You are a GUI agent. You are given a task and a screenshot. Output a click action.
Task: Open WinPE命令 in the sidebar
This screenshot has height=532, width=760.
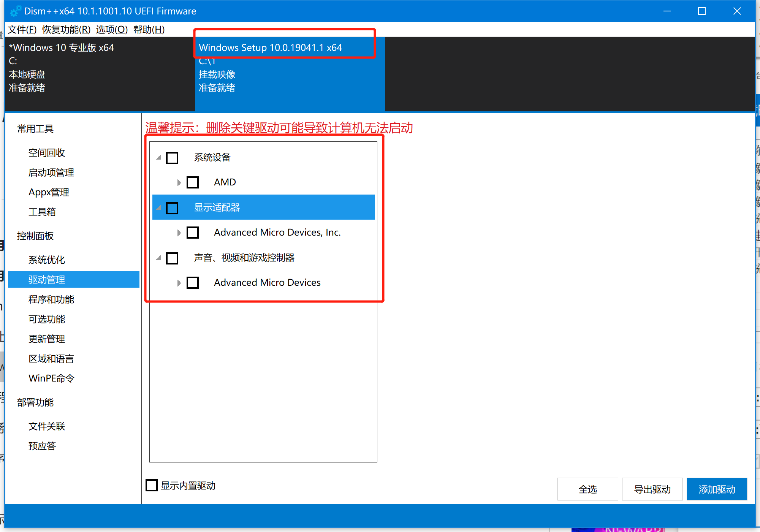click(51, 378)
